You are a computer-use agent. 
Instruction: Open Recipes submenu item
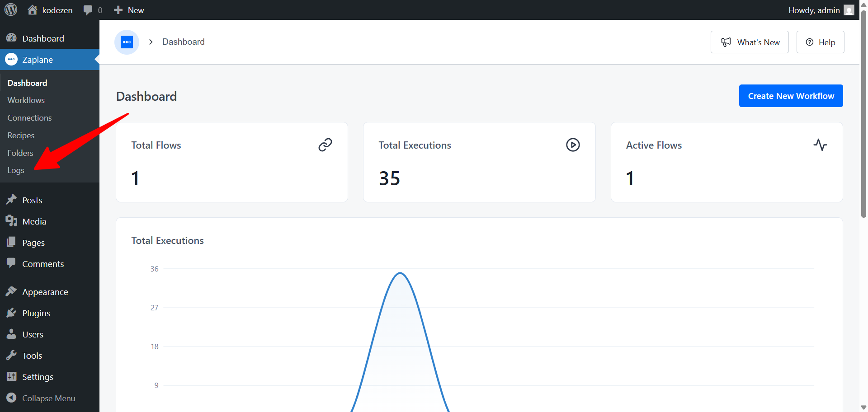click(21, 135)
